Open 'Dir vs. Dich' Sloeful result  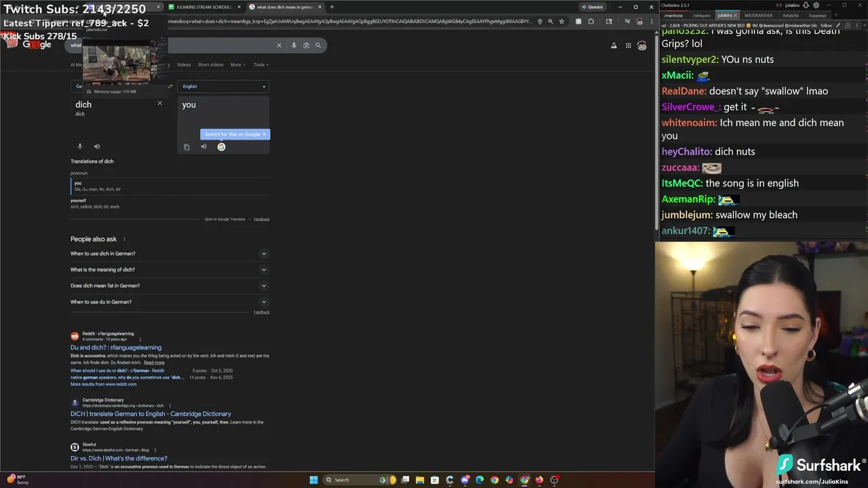click(x=119, y=458)
